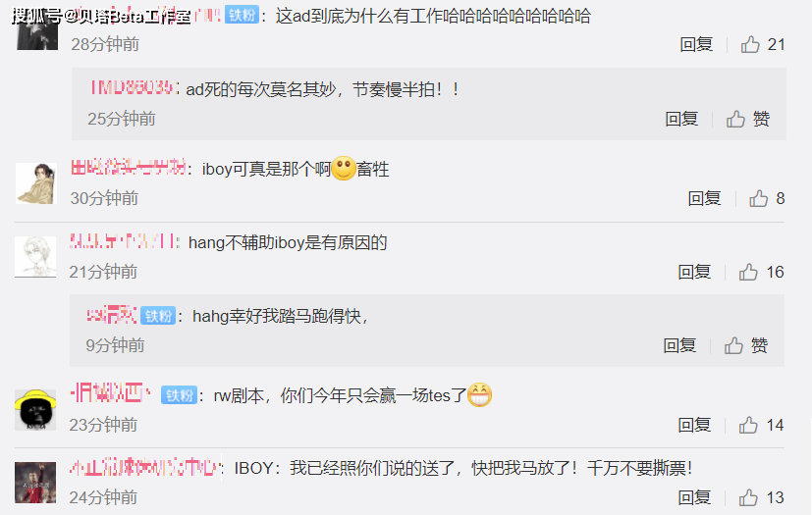Reply to the comment posted 24分钟前
Screen dimensions: 812x515
[694, 497]
